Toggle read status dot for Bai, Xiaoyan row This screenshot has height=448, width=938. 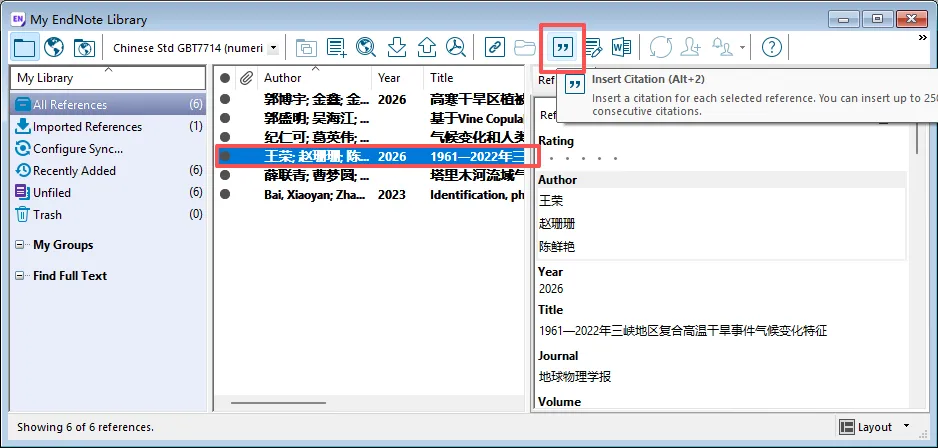pyautogui.click(x=225, y=194)
